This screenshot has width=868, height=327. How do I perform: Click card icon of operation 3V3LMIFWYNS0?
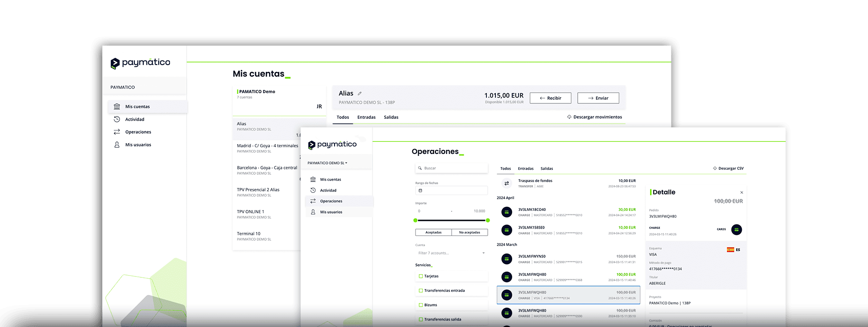[x=507, y=259]
